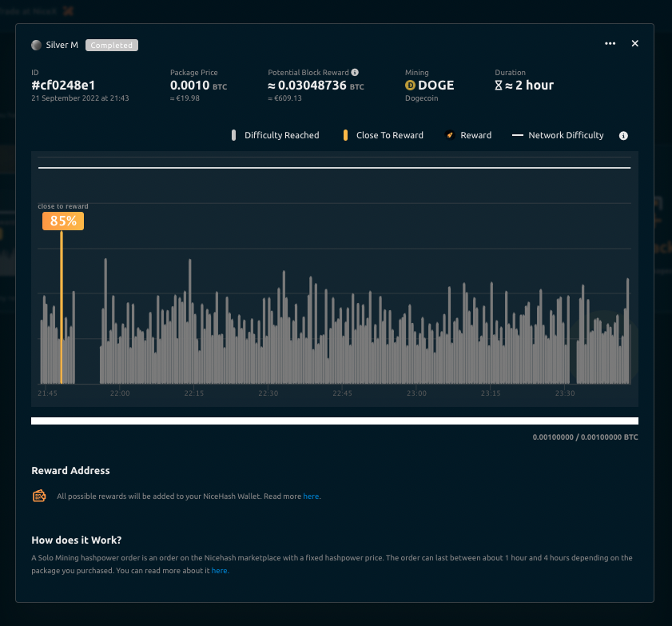Click the 23:00 time label on chart axis
This screenshot has height=626, width=672.
[416, 393]
